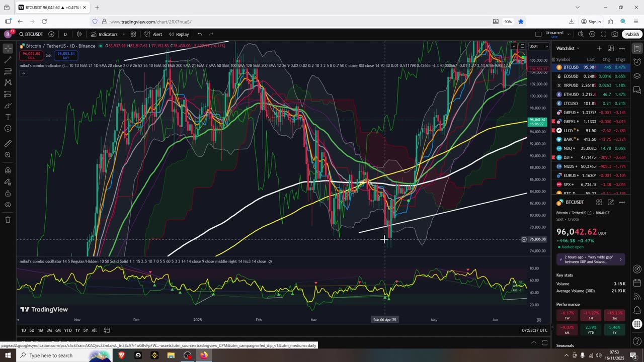644x362 pixels.
Task: Toggle stay in drawing mode icon
Action: [x=8, y=182]
